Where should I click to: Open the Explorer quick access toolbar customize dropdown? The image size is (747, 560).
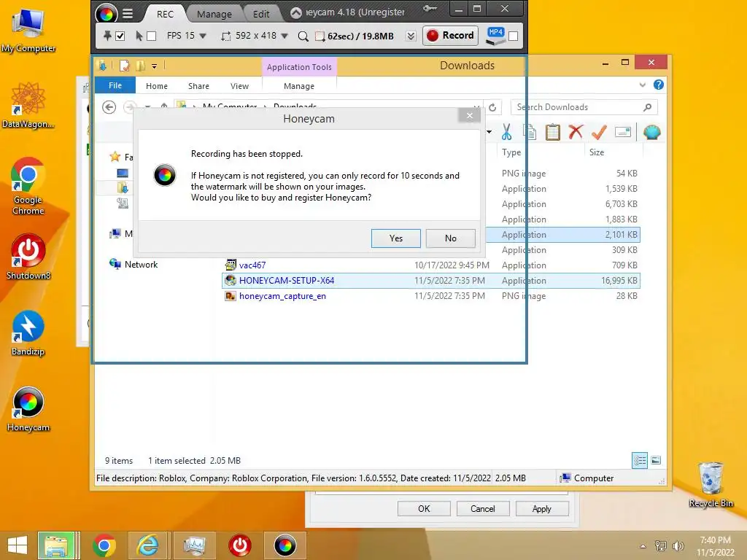(155, 66)
